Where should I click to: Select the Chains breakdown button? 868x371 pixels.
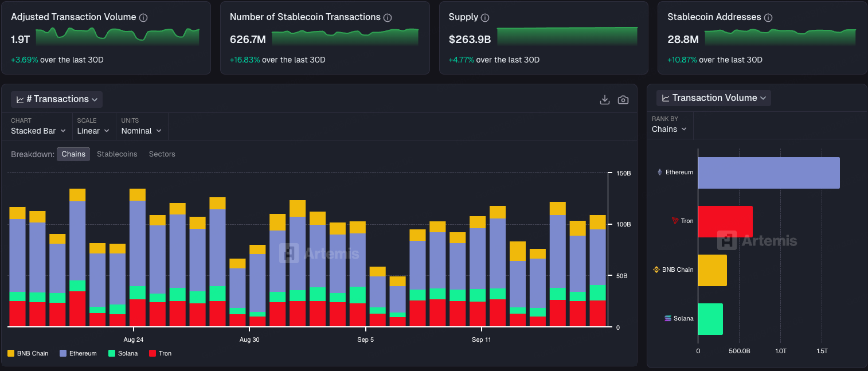[73, 154]
